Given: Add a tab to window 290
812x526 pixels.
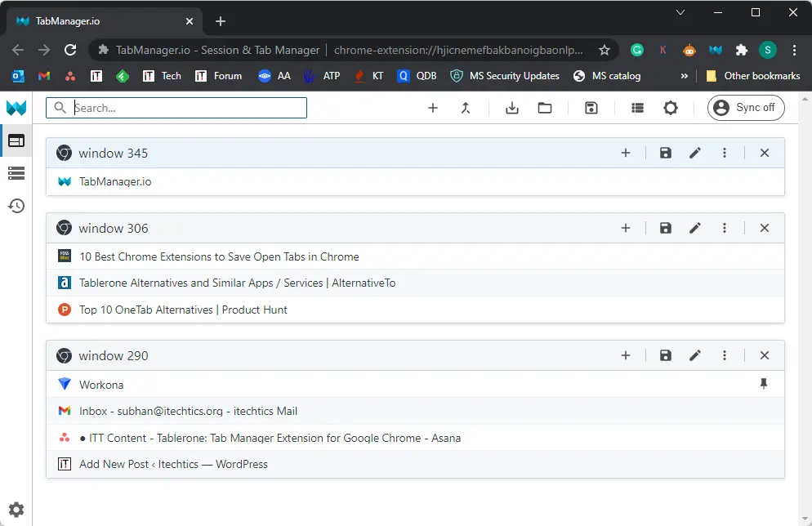Looking at the screenshot, I should click(626, 355).
